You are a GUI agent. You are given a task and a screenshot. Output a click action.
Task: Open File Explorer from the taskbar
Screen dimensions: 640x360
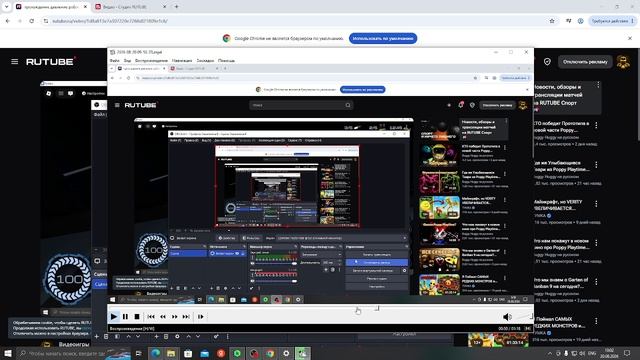tap(171, 353)
